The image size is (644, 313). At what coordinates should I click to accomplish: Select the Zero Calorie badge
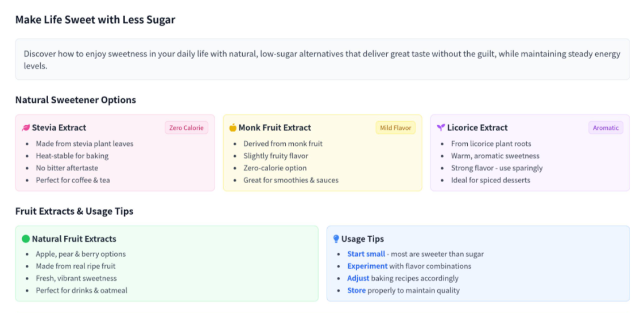tap(187, 128)
